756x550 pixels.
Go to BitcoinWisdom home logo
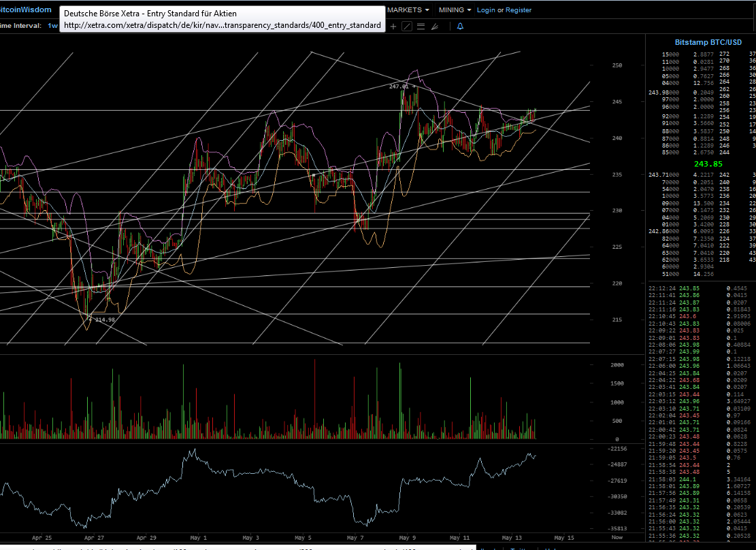[x=26, y=10]
